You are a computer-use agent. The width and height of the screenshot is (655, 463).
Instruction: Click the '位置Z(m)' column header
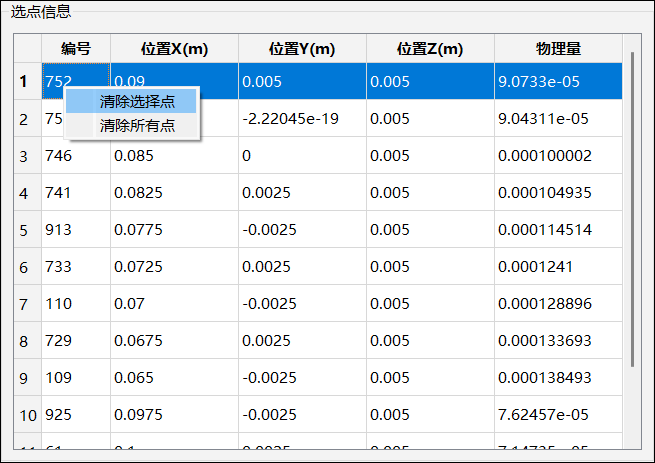point(430,49)
